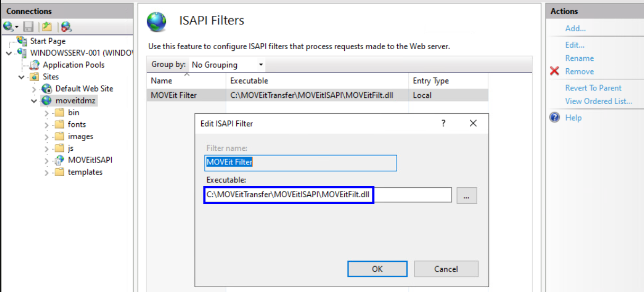Open the connect-to-server globe icon in Connections toolbar
The image size is (644, 292).
point(8,26)
